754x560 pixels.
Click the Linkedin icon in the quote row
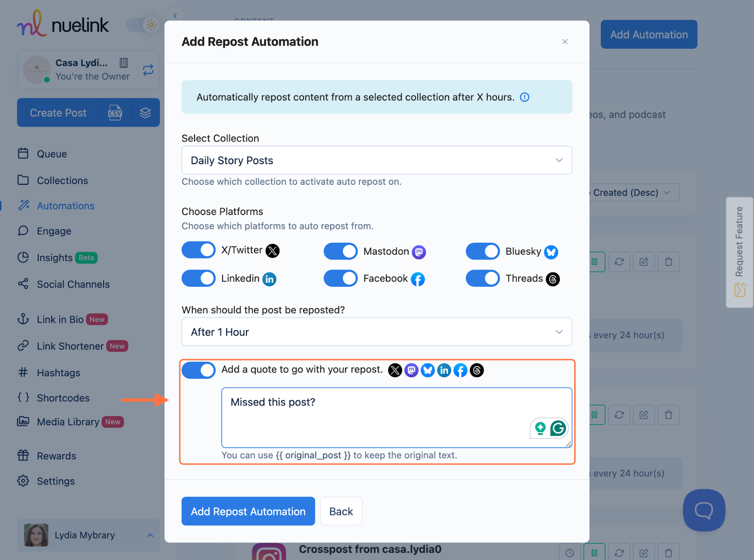tap(444, 371)
